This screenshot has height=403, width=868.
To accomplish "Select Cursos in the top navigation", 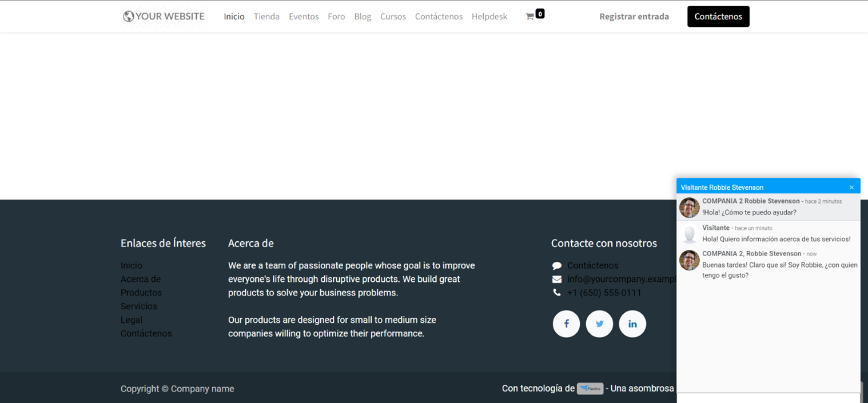I will pos(393,17).
